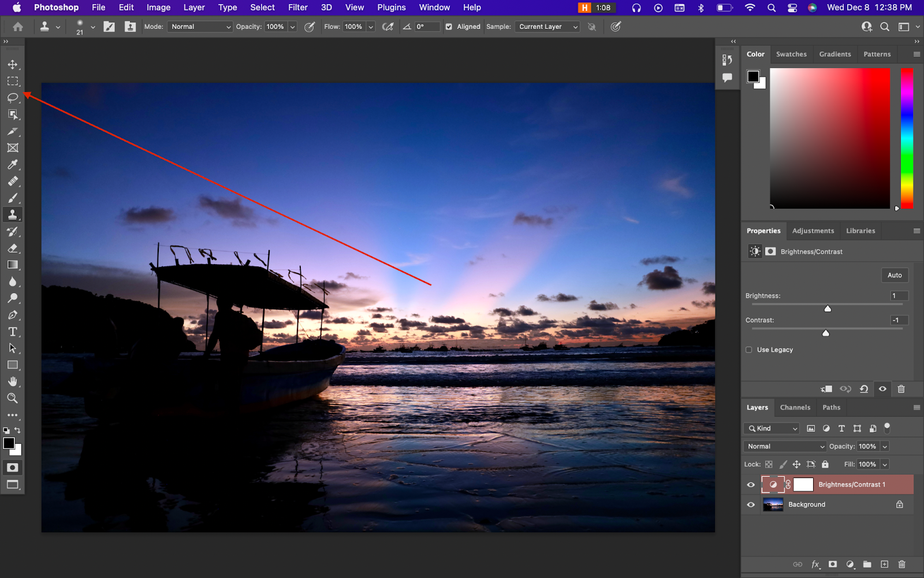This screenshot has width=924, height=578.
Task: Uncheck the Aligned option
Action: click(x=449, y=27)
